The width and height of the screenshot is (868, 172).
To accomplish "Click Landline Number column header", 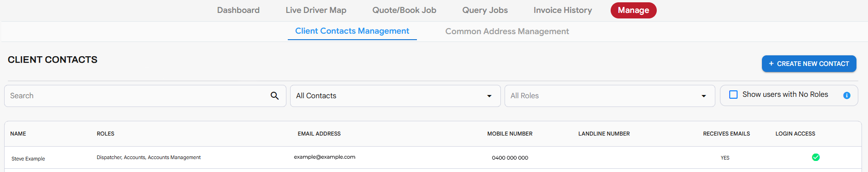I will pyautogui.click(x=604, y=134).
